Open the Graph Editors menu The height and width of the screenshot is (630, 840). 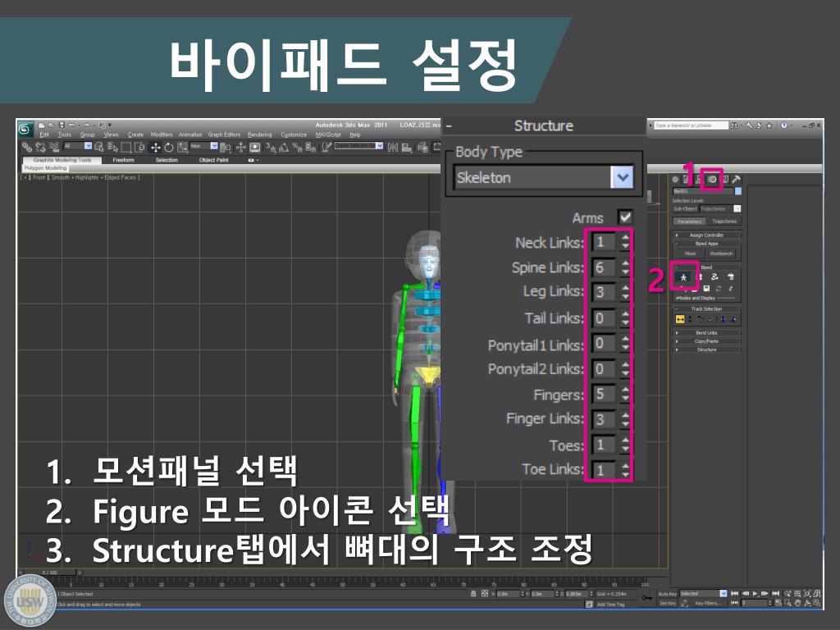point(224,135)
